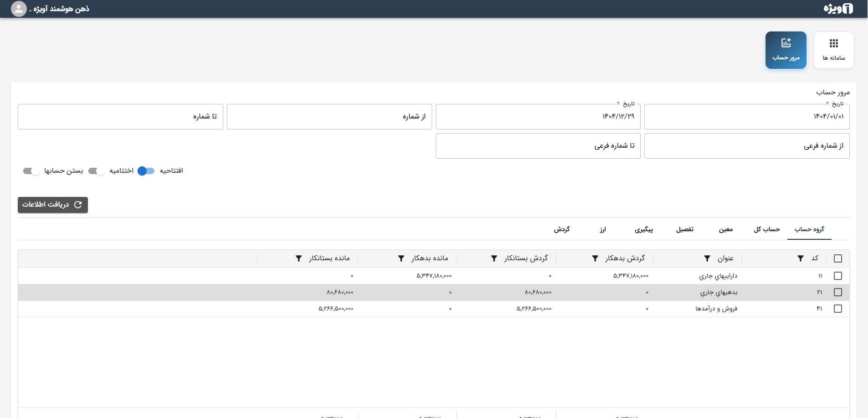Click the ۸۰,۶۸۰,۰۰۰ گردش بستانکار cell

tap(538, 292)
